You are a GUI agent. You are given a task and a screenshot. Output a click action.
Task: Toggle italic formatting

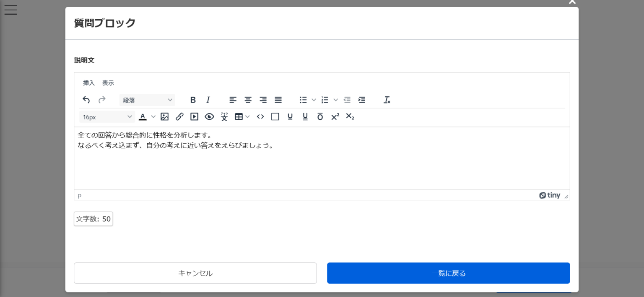pos(208,100)
